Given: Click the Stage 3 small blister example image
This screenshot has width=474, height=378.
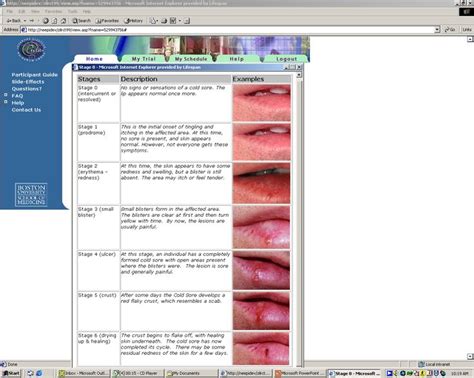Looking at the screenshot, I should [261, 227].
